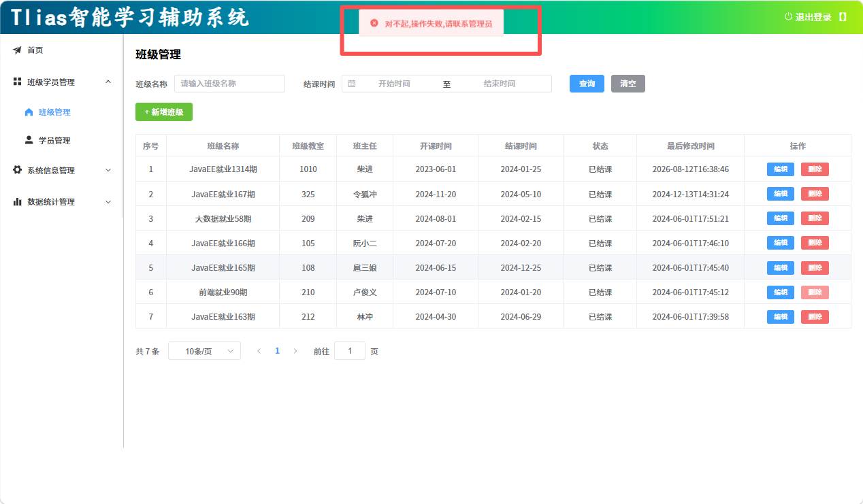
Task: Click the 班主任 column header
Action: [x=365, y=146]
